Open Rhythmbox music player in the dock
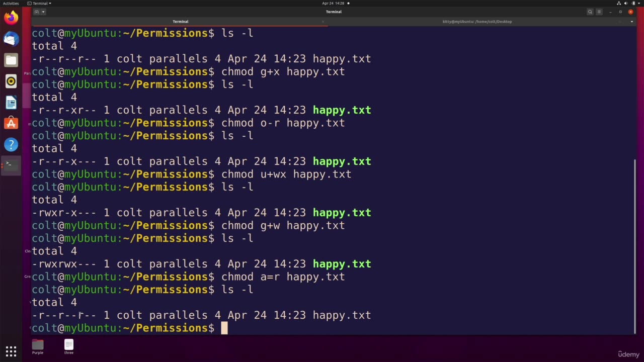The width and height of the screenshot is (644, 362). [11, 81]
